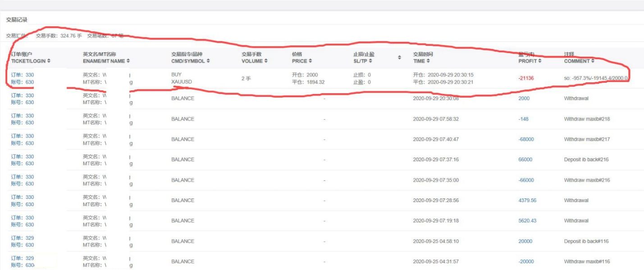Open order link in the 04:58:10 row
Viewport: 644px width, 270px height.
[x=22, y=238]
